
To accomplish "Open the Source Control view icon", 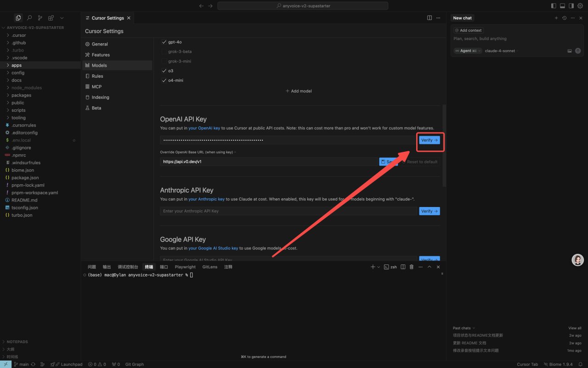I will coord(40,18).
